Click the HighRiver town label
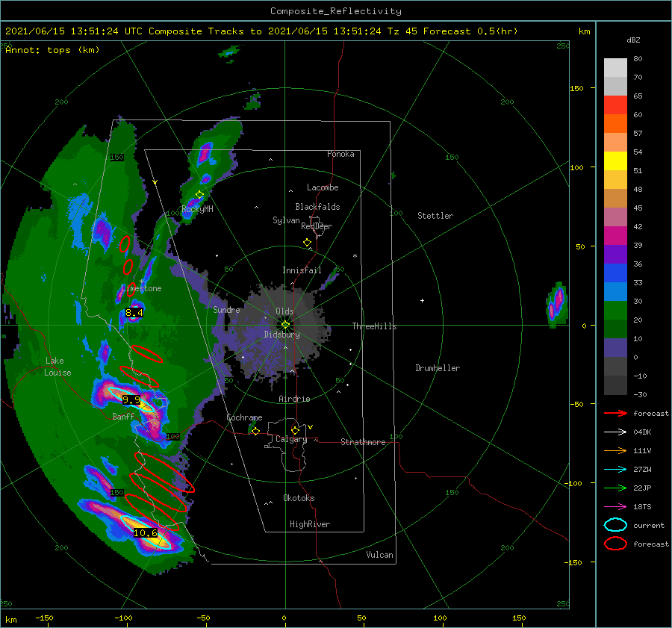This screenshot has width=672, height=628. (310, 524)
